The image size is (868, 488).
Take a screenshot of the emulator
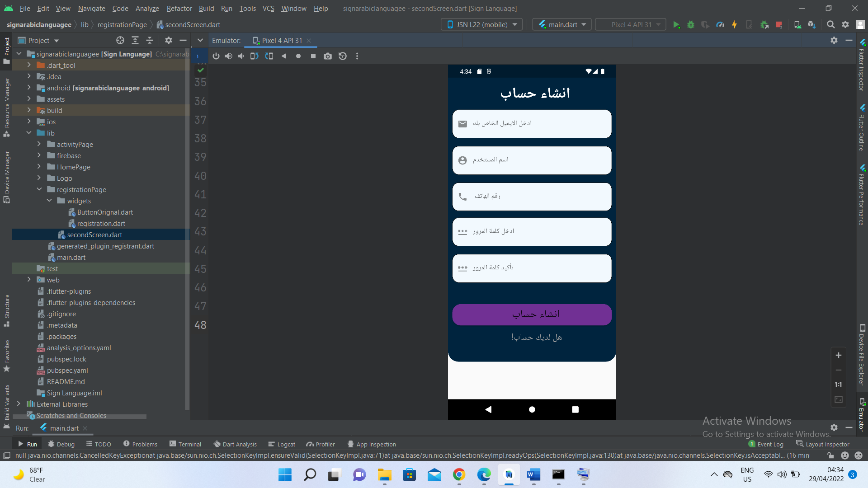[328, 56]
